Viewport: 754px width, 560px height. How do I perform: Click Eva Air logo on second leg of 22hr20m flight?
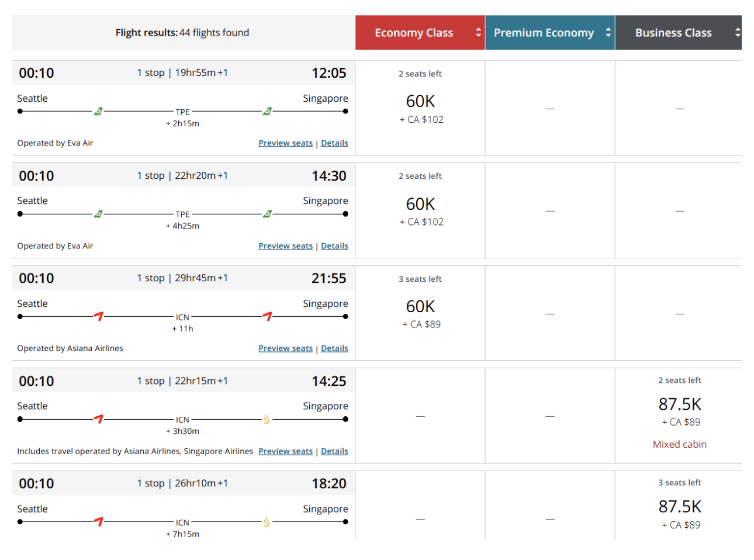point(267,214)
